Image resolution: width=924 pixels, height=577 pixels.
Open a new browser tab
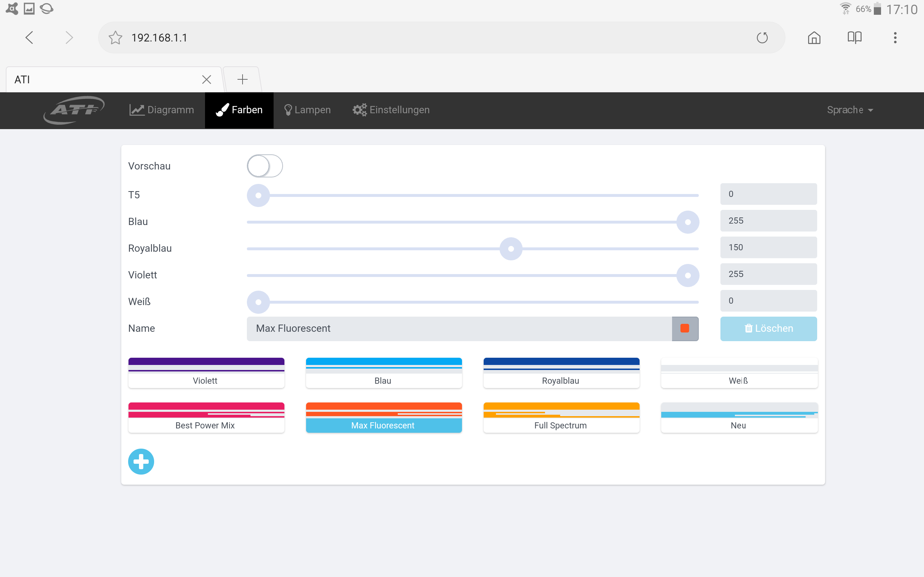point(243,79)
